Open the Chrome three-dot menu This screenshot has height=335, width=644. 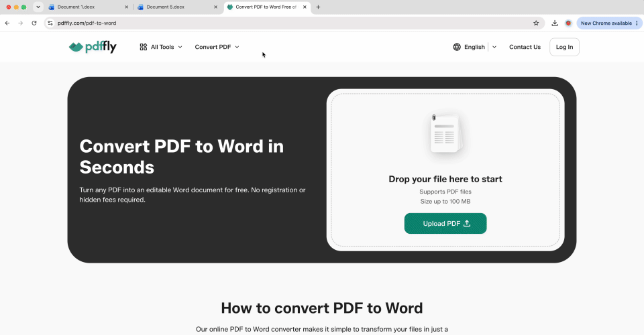tap(637, 23)
